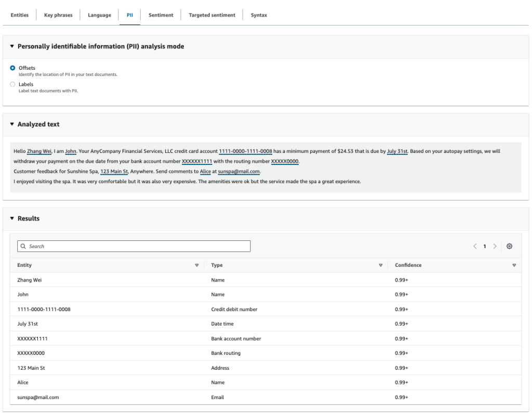Select the Labels analysis mode radio button
This screenshot has width=532, height=413.
coord(12,84)
